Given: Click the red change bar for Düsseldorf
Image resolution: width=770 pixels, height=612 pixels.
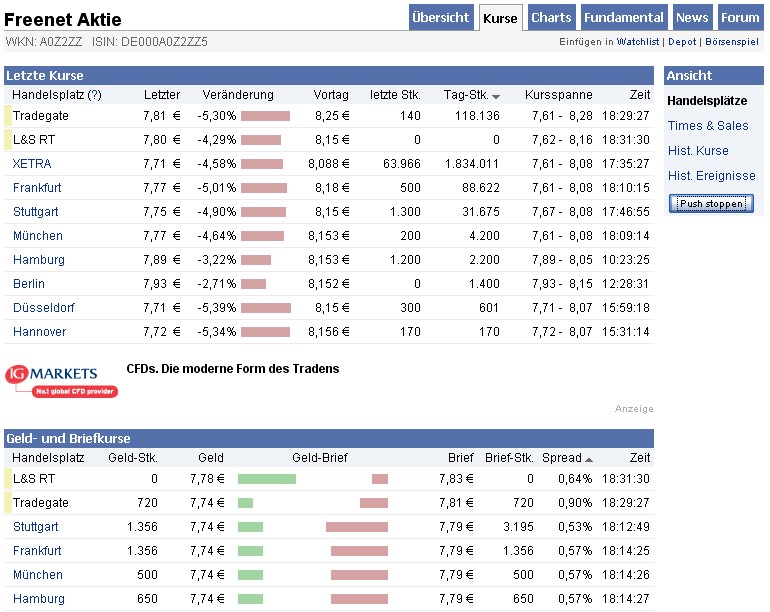Looking at the screenshot, I should [266, 308].
